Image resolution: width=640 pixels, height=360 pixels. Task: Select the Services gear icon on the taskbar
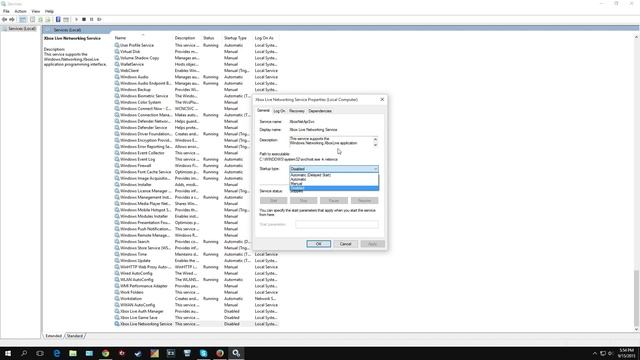click(236, 353)
